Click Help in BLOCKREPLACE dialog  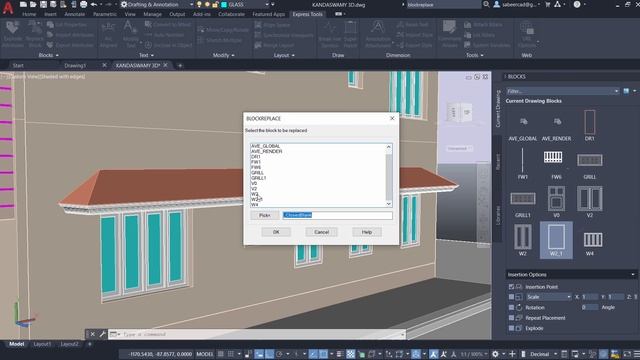pyautogui.click(x=367, y=232)
